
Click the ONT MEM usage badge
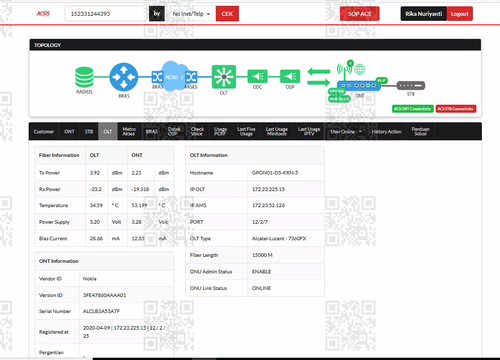(x=339, y=99)
